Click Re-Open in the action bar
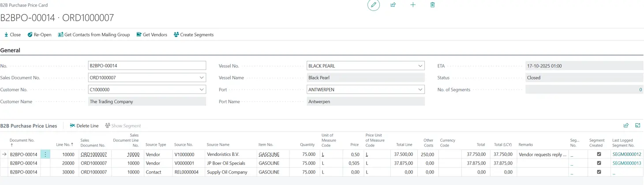 click(39, 34)
